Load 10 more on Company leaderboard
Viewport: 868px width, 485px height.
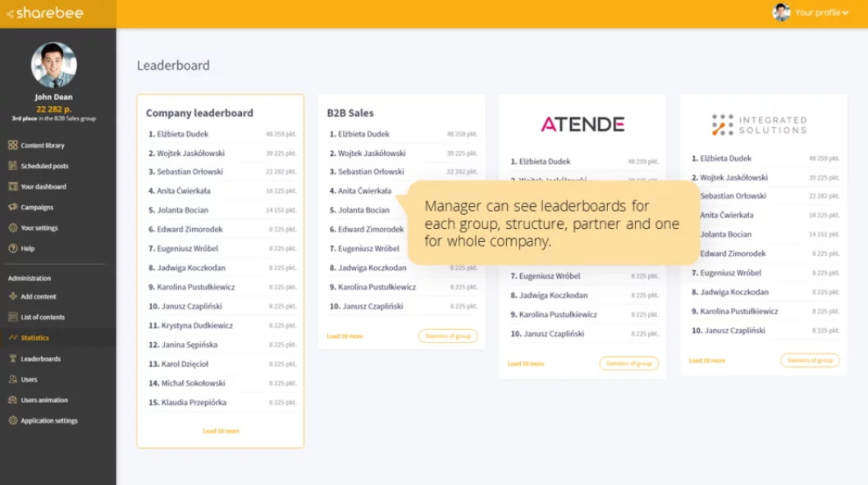pyautogui.click(x=220, y=431)
